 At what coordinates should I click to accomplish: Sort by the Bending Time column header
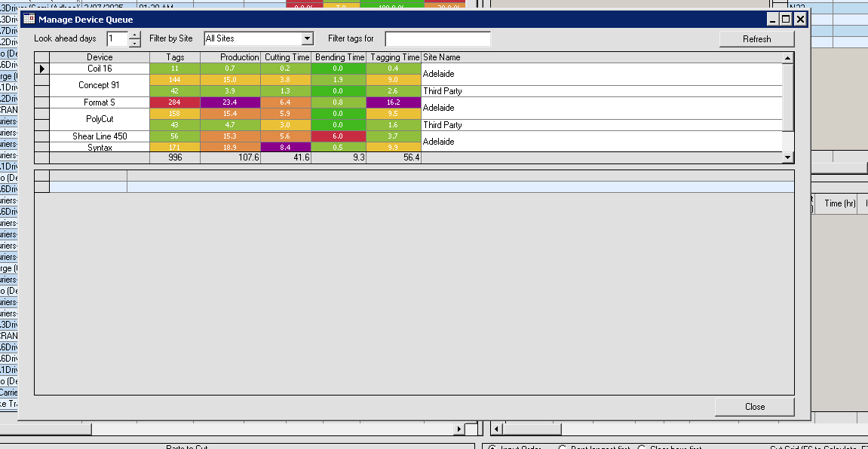coord(339,57)
